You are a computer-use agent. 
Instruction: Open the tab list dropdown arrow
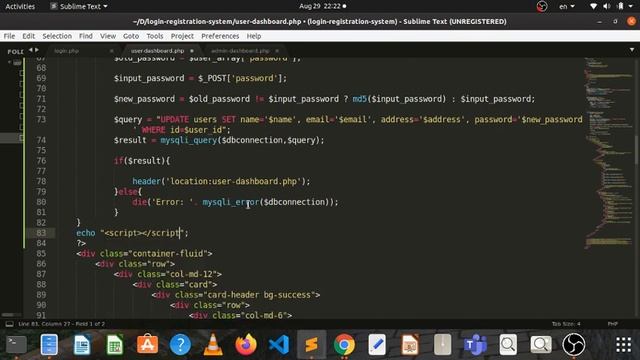coord(632,50)
